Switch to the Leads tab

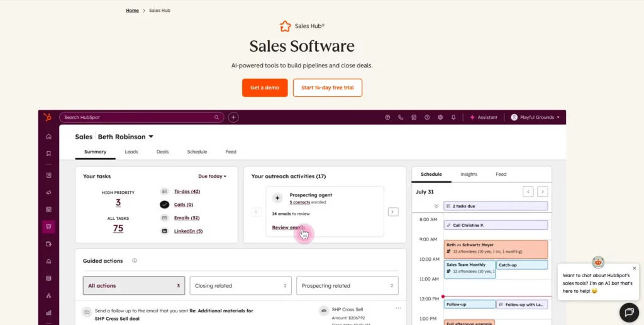pos(131,152)
